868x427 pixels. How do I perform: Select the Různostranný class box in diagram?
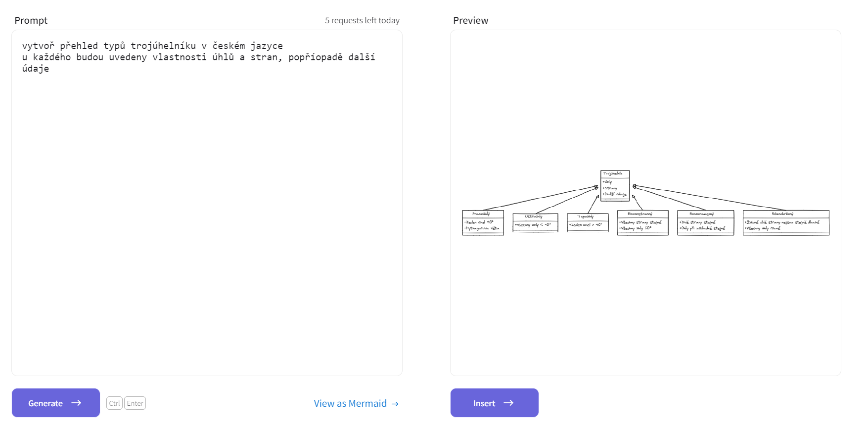click(x=786, y=223)
